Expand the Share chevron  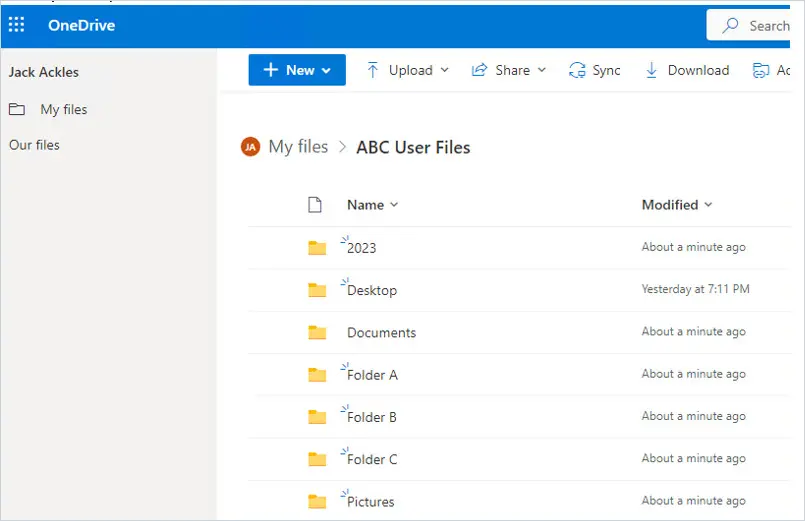point(542,70)
